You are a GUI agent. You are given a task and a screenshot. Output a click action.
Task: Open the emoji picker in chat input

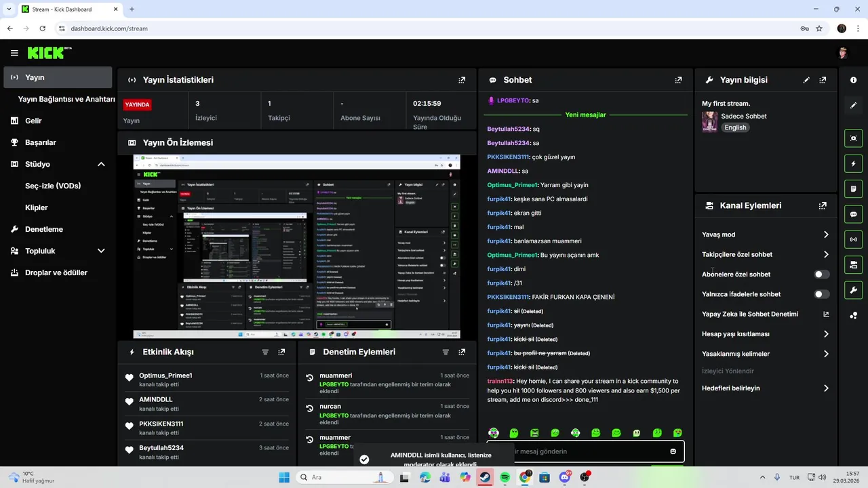click(x=673, y=451)
